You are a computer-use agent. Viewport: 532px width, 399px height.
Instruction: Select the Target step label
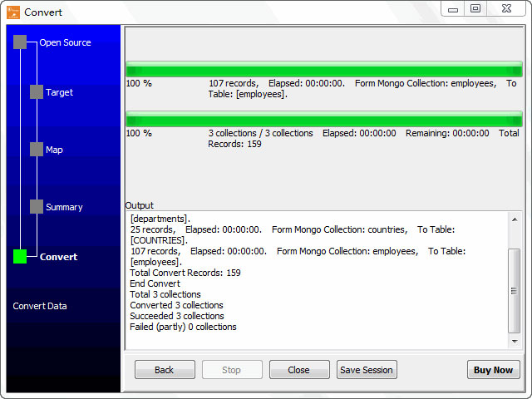click(59, 92)
